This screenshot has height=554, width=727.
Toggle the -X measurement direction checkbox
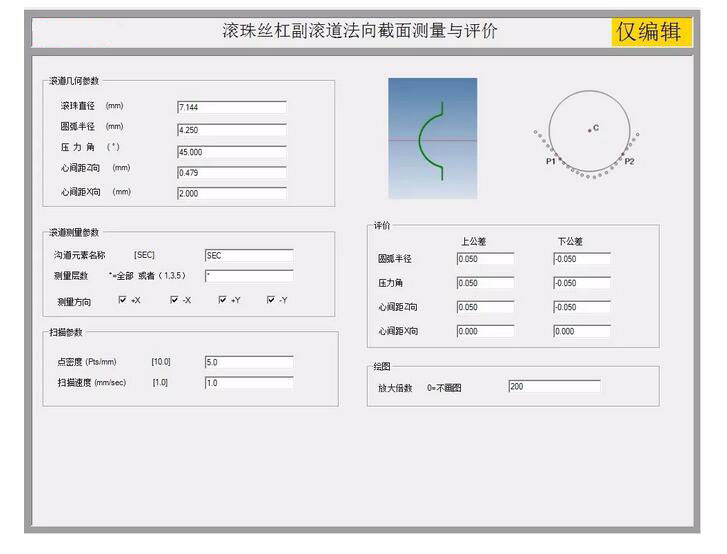[174, 300]
